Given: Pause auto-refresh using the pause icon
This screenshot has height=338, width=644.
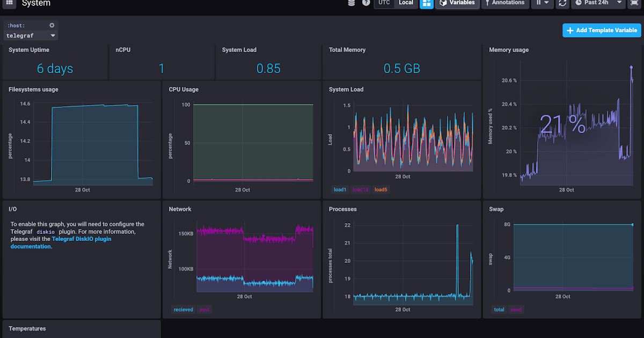Looking at the screenshot, I should coord(538,4).
